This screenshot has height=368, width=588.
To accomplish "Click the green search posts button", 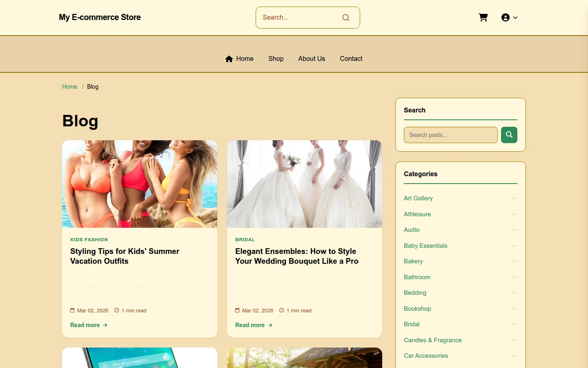I will coord(509,135).
